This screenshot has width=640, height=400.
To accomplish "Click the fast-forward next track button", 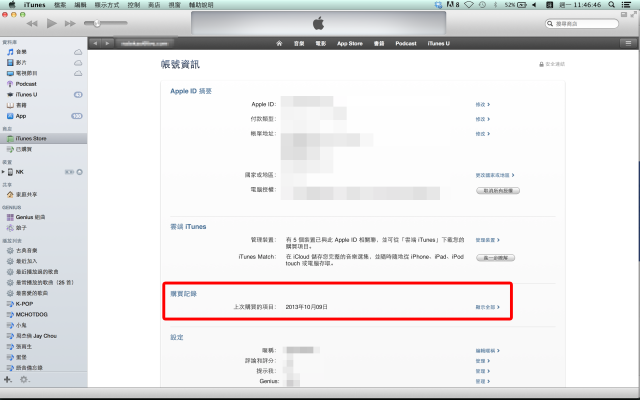I will (x=70, y=23).
